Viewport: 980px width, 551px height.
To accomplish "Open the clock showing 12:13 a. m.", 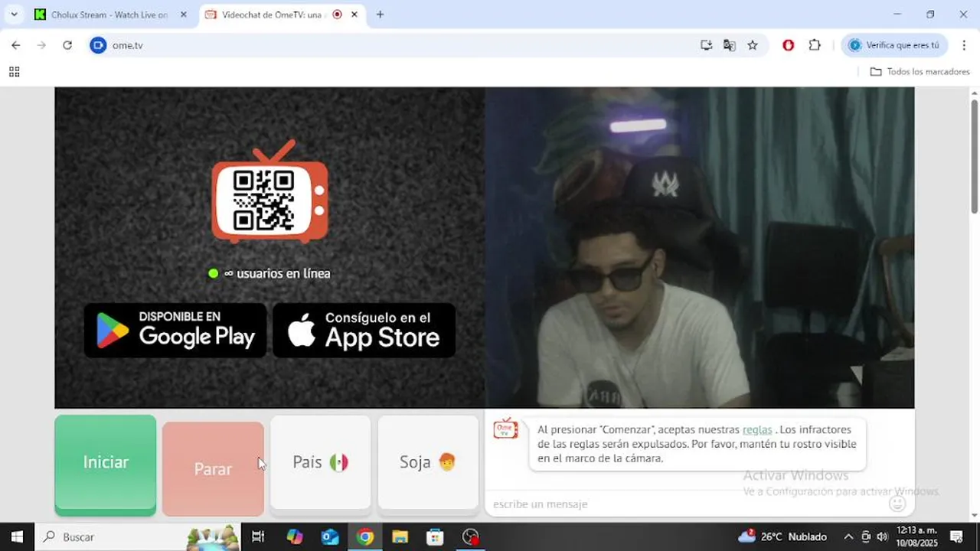I will pos(916,536).
